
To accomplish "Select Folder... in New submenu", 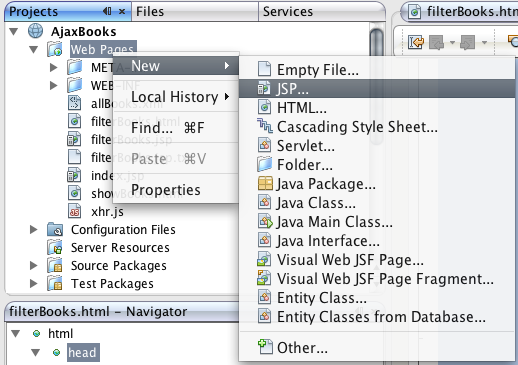I will click(377, 165).
